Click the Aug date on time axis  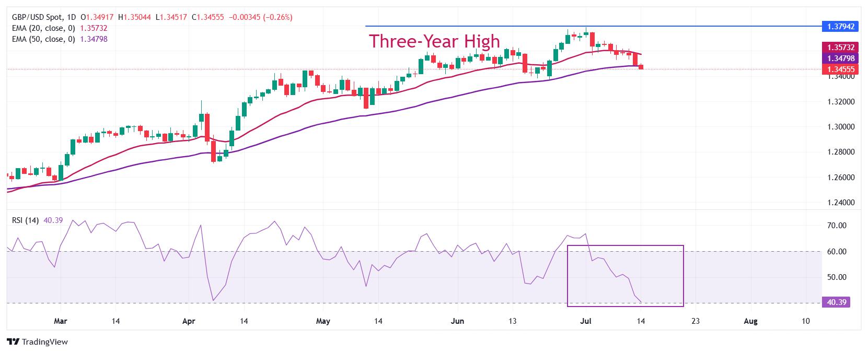click(x=750, y=322)
